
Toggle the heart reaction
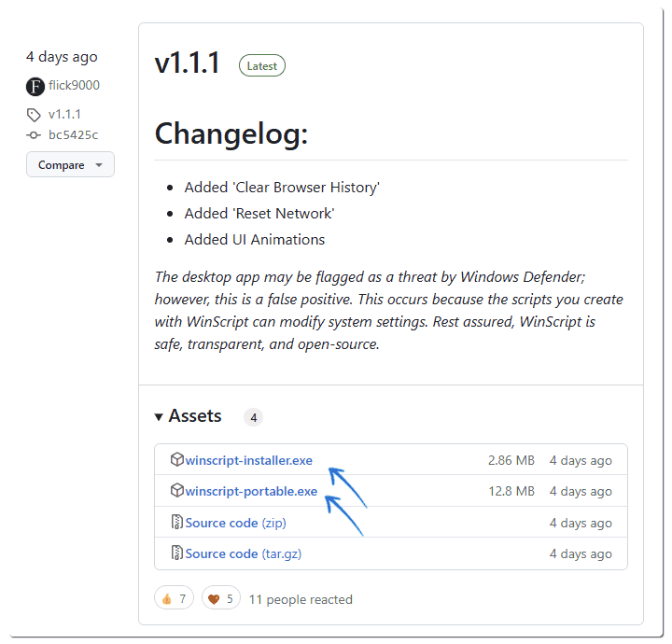[x=220, y=598]
